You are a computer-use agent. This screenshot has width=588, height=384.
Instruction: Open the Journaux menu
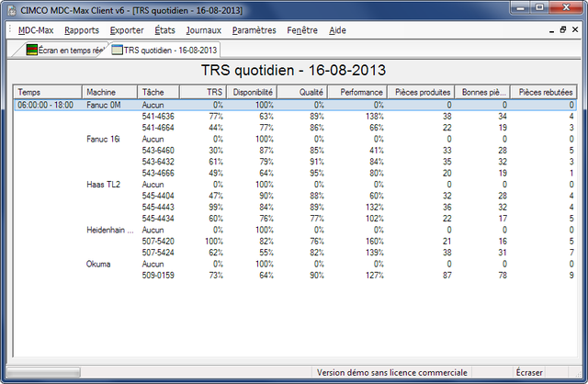(x=204, y=30)
